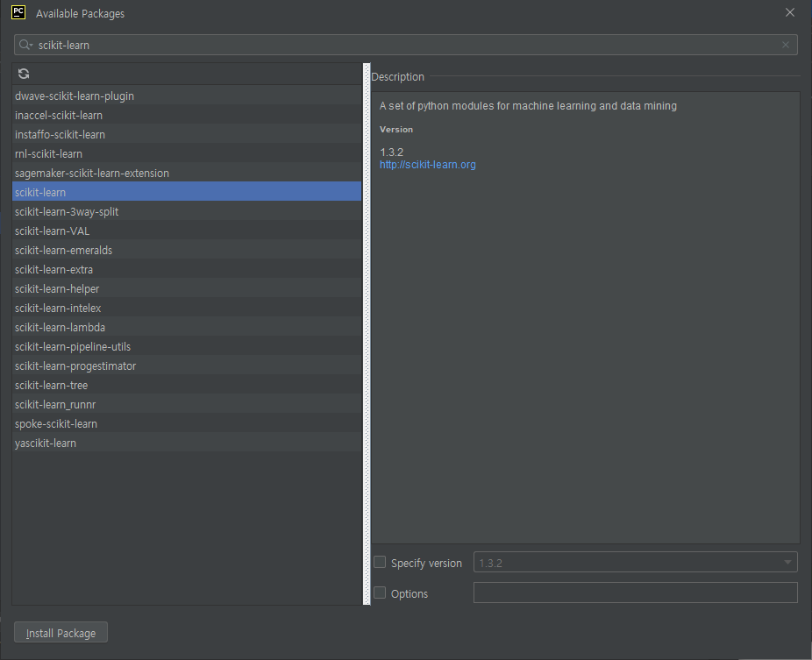Open the http://scikit-learn.org link
The image size is (812, 660).
[427, 165]
